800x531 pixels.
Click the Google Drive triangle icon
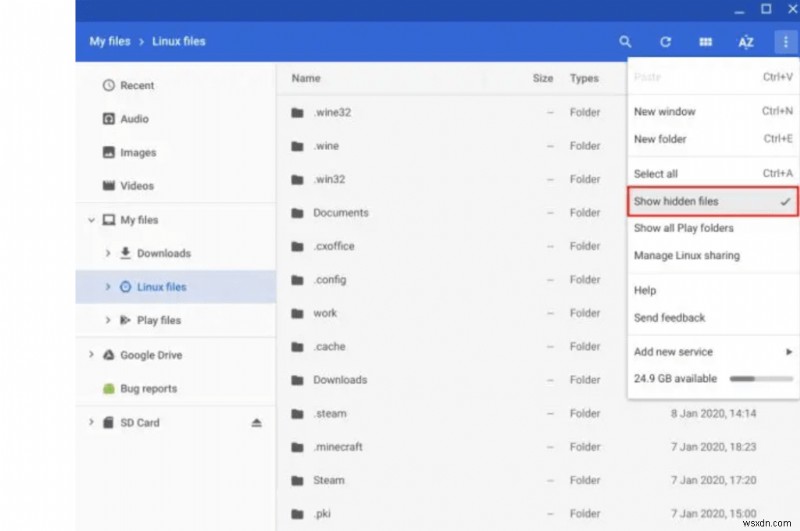(109, 355)
